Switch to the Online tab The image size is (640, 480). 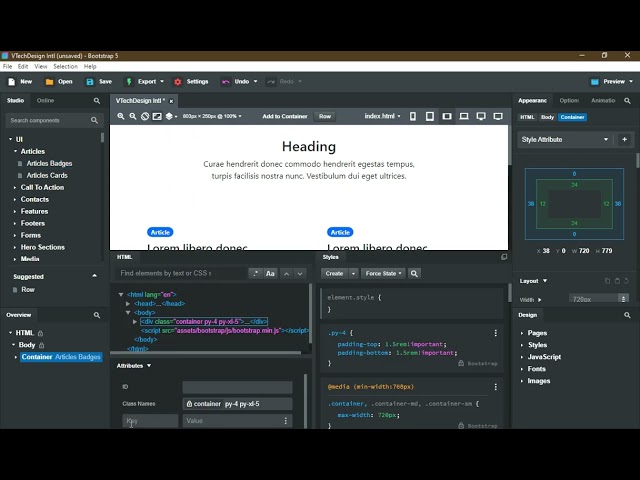coord(45,100)
